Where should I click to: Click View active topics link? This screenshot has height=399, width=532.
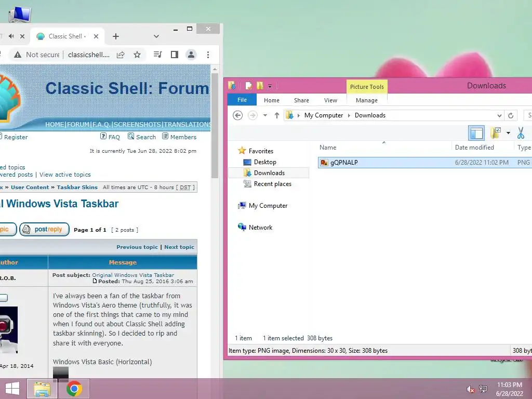[65, 175]
